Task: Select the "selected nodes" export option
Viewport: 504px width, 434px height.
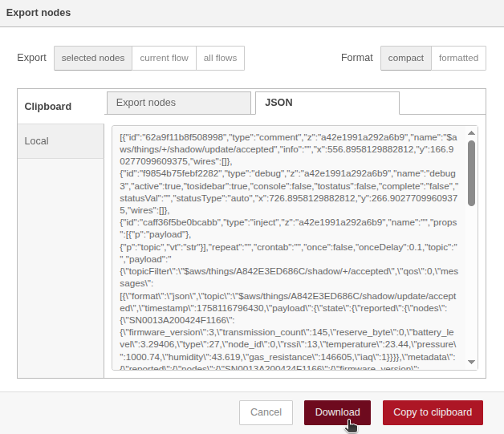Action: [x=93, y=58]
